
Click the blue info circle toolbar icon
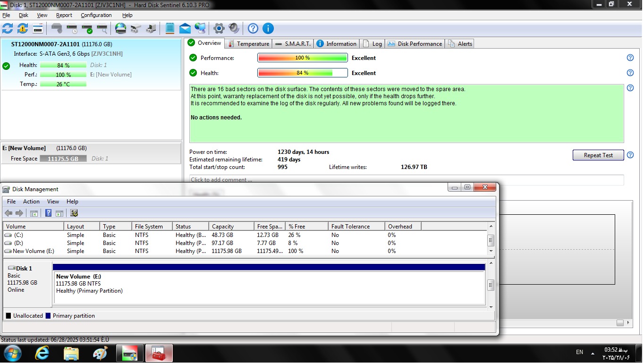pos(268,28)
